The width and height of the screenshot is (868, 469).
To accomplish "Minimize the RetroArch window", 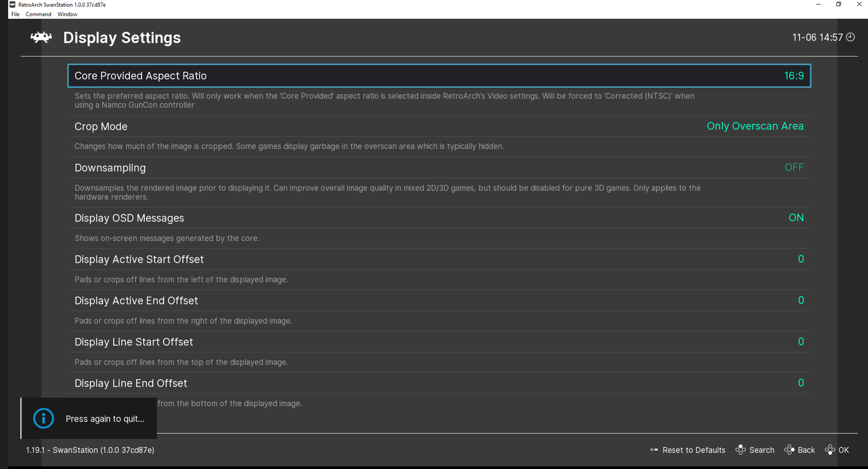I will [818, 5].
